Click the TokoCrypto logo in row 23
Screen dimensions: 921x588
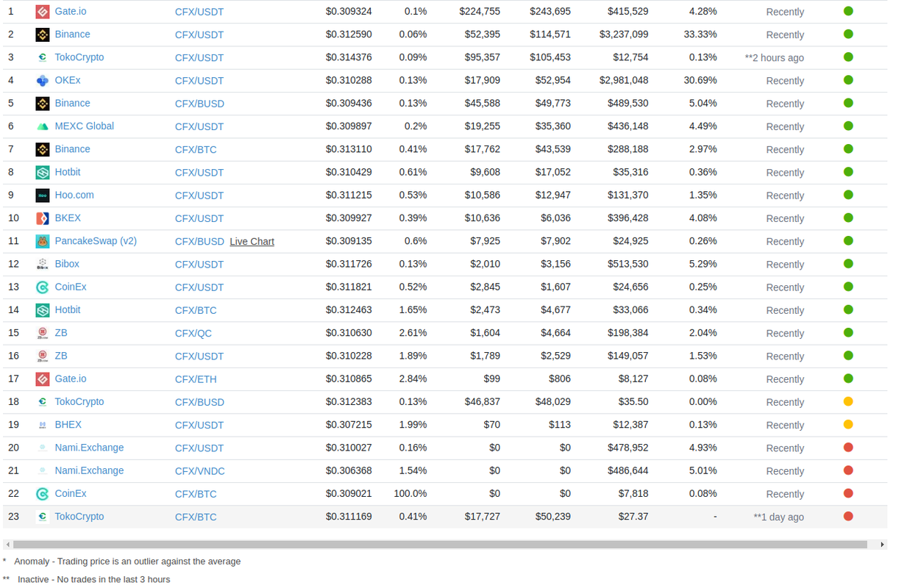pyautogui.click(x=43, y=517)
